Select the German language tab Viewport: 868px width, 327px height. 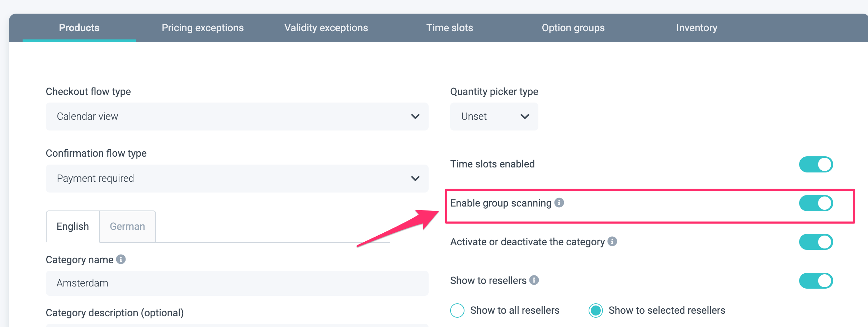click(127, 227)
